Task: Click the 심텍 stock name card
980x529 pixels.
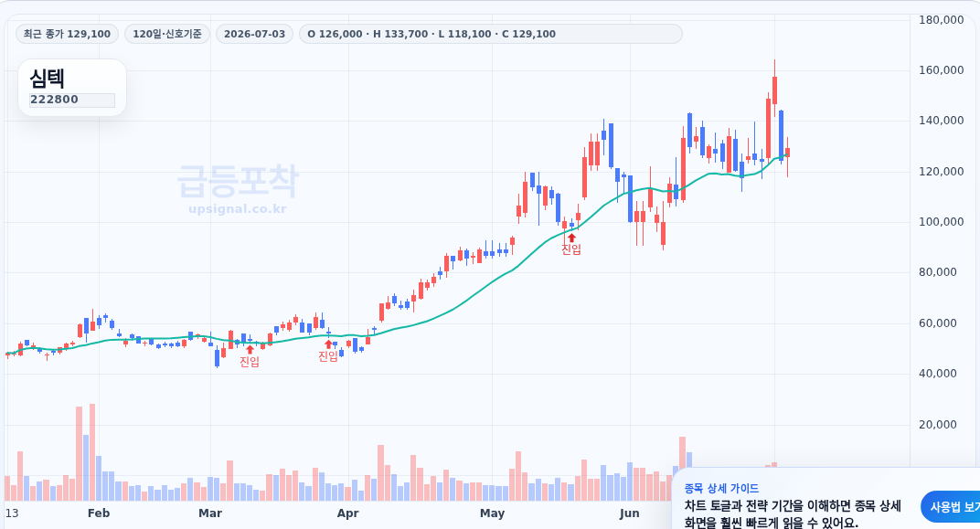Action: click(72, 88)
